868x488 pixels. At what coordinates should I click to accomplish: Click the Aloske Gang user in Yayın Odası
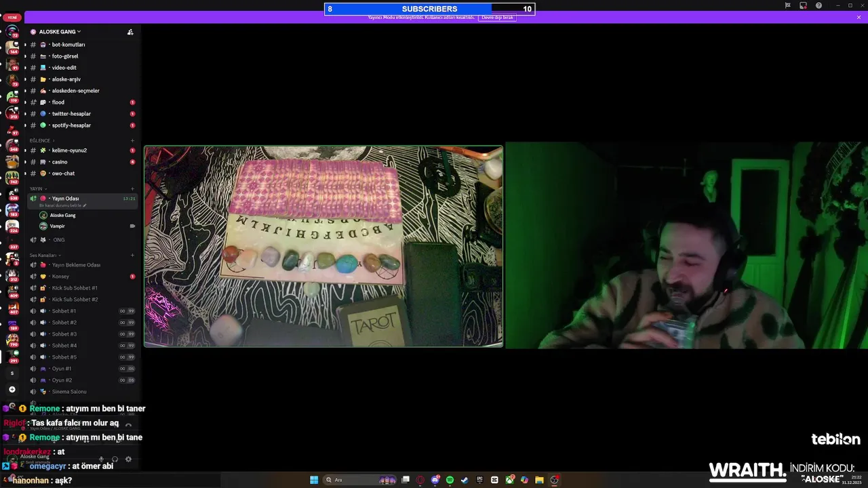click(x=62, y=216)
